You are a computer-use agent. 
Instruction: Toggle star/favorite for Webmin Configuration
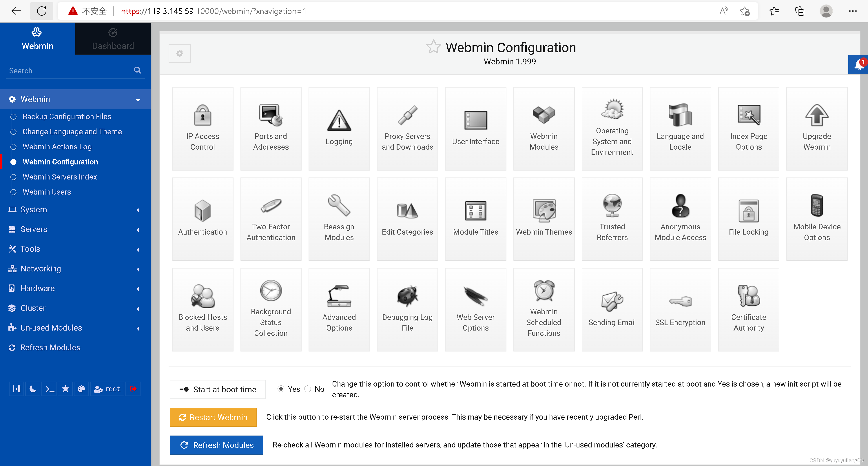pos(435,48)
